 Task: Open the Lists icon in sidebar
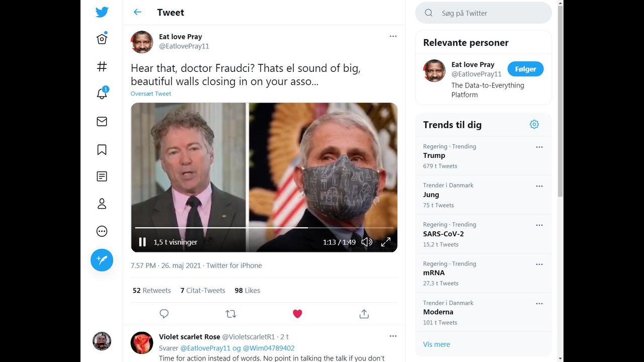pos(102,176)
